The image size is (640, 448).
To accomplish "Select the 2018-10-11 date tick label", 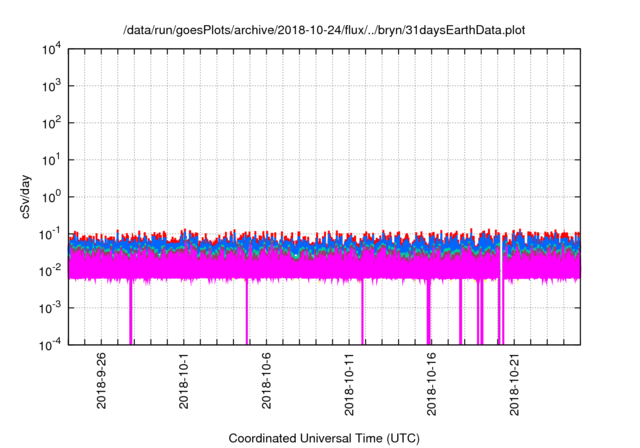I will tap(350, 383).
